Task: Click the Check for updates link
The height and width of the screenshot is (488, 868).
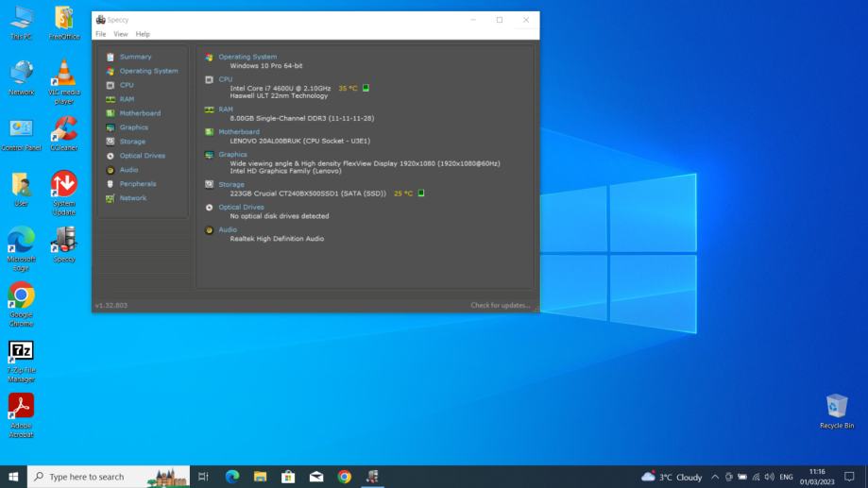Action: 501,305
